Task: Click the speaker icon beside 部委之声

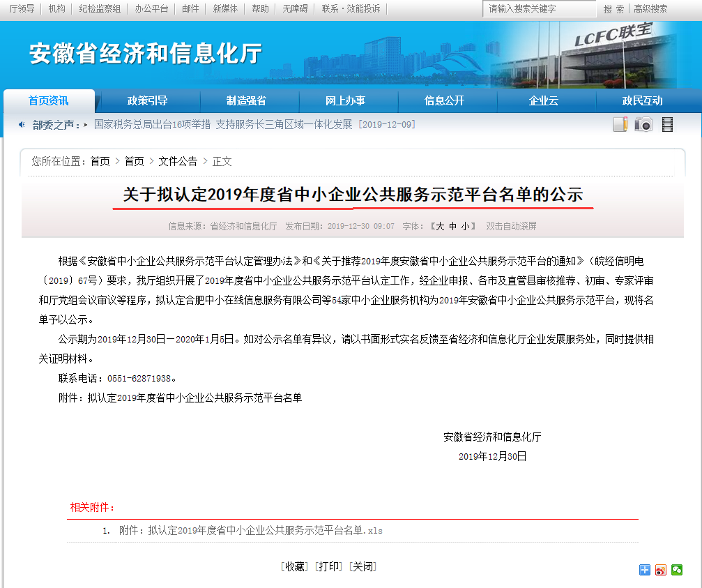Action: [22, 125]
